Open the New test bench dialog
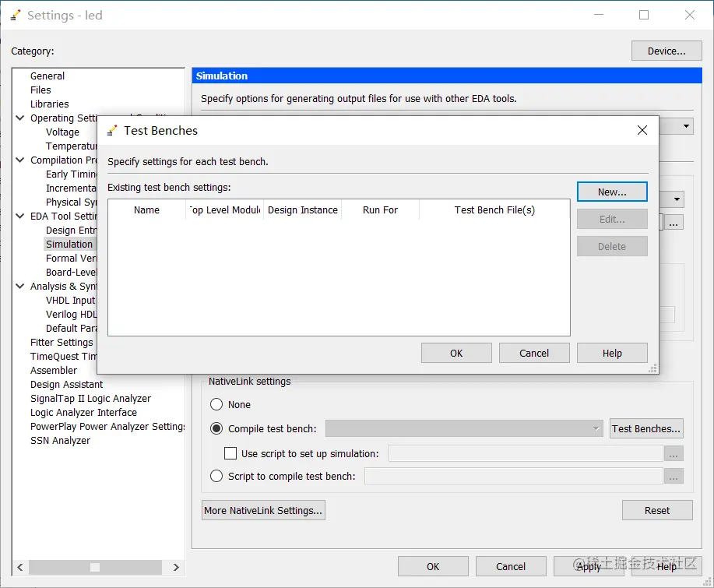714x588 pixels. click(612, 192)
